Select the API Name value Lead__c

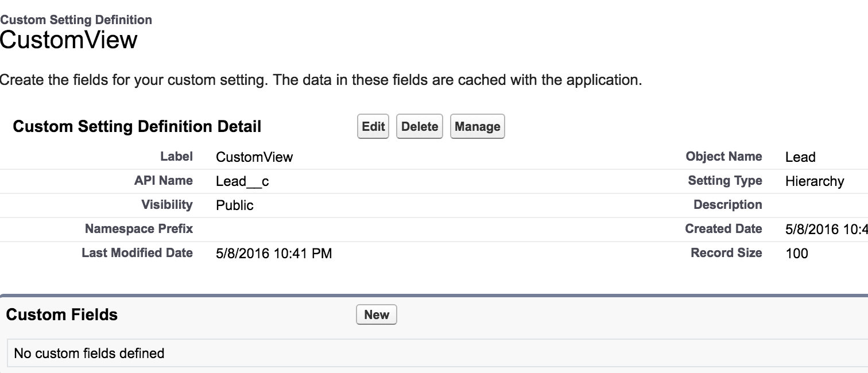[x=242, y=181]
